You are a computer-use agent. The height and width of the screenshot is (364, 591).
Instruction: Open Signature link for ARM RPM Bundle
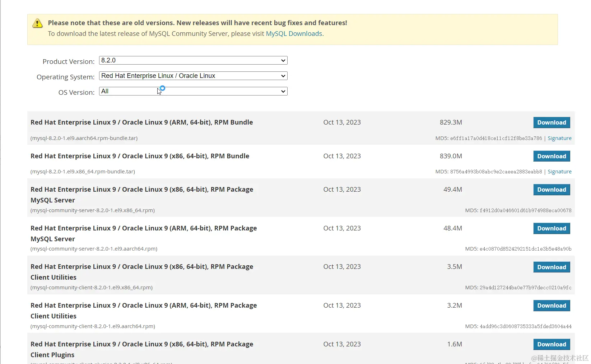pos(559,138)
